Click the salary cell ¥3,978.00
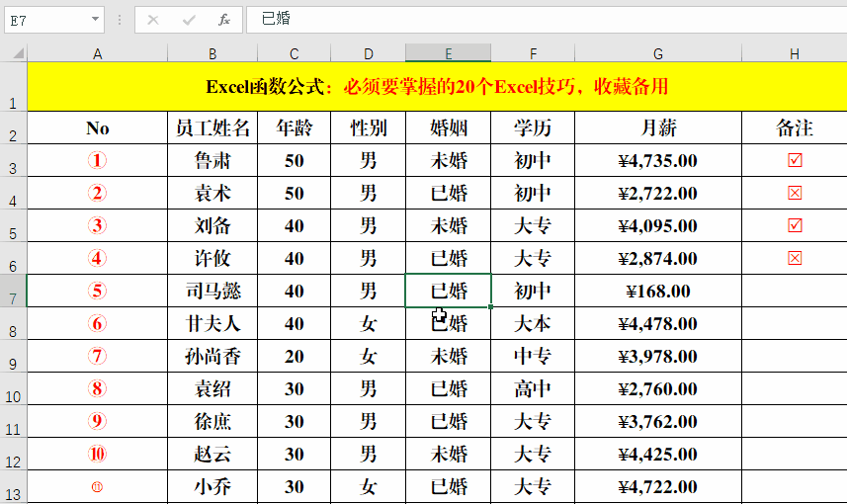Viewport: 847px width, 504px height. (x=658, y=356)
